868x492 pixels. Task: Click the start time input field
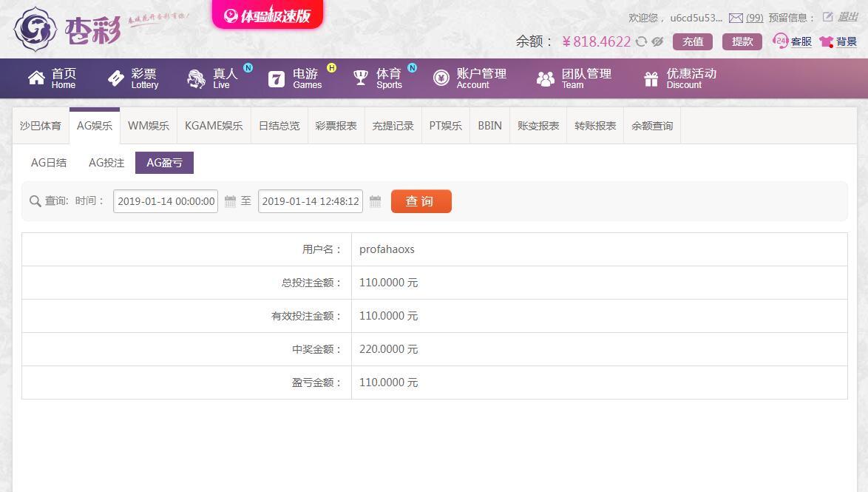coord(166,201)
